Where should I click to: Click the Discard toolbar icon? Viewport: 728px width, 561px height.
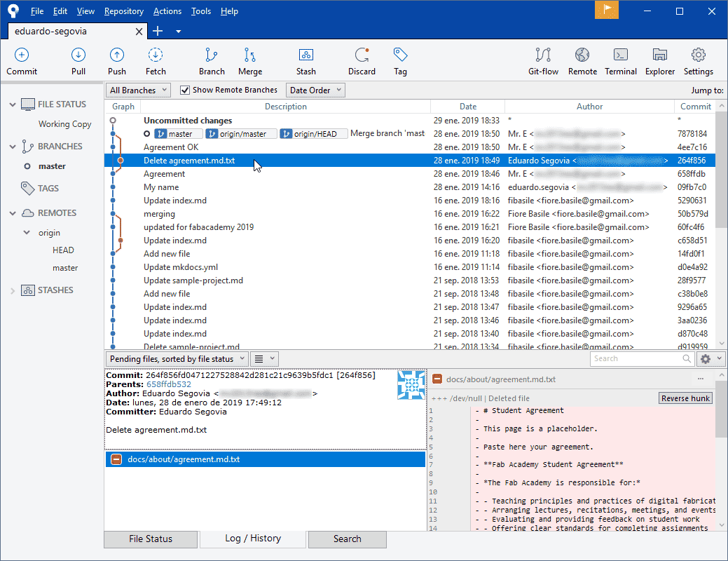[x=362, y=56]
